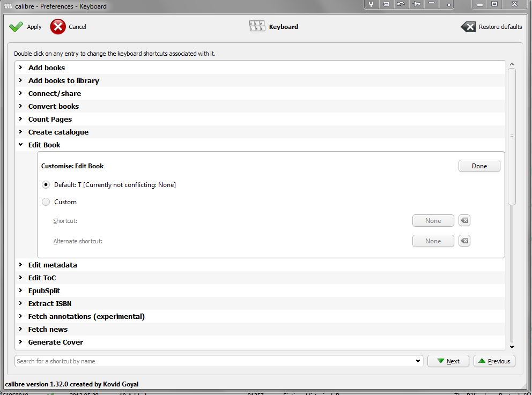
Task: Expand the Convert books group arrow
Action: [21, 106]
